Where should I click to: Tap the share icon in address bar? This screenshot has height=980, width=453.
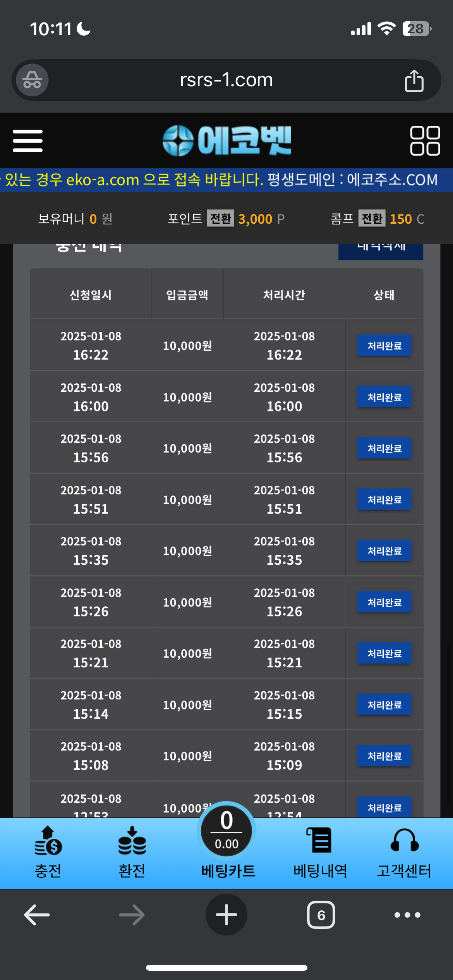414,81
